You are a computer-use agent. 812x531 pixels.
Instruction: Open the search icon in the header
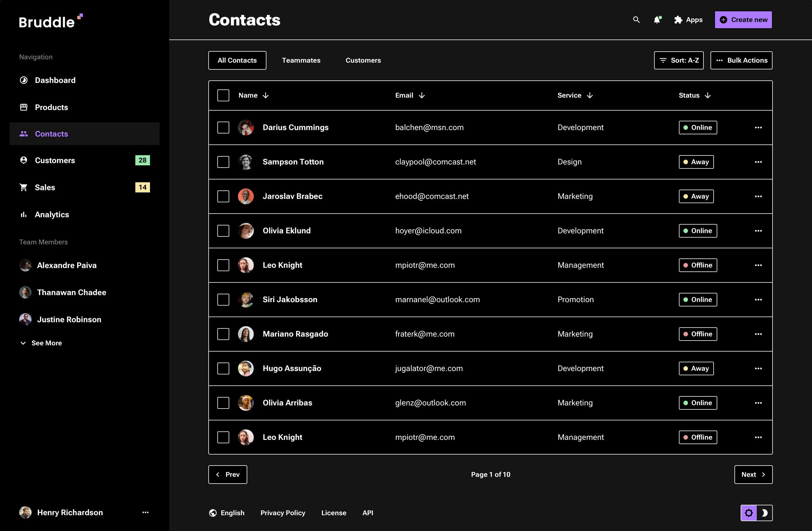(x=636, y=20)
